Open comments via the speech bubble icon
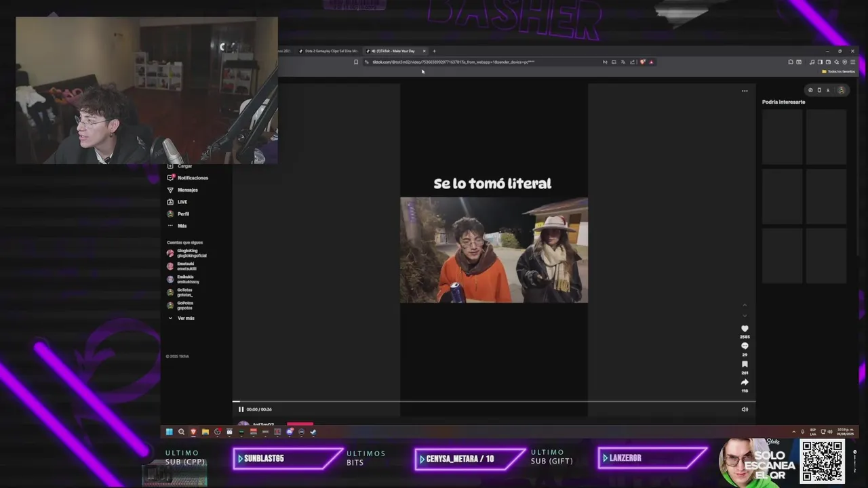This screenshot has width=868, height=488. [x=745, y=346]
